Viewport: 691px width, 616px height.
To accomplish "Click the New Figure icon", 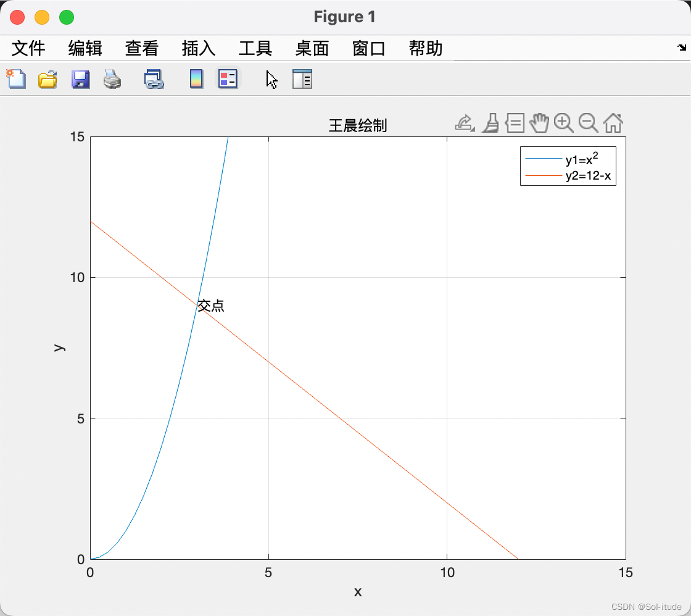I will (x=16, y=80).
